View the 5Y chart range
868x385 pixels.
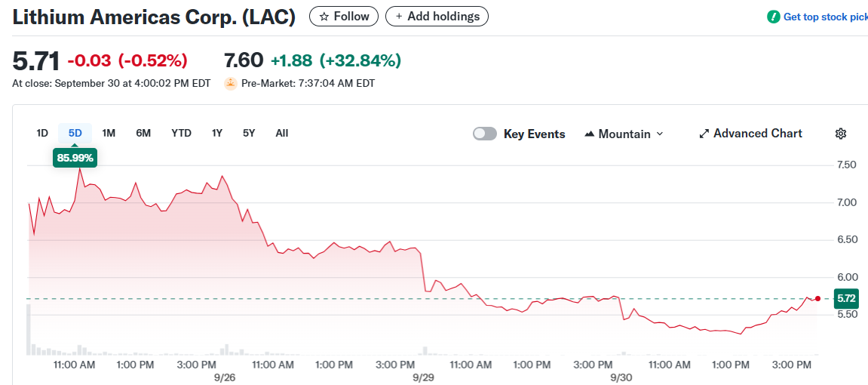249,134
